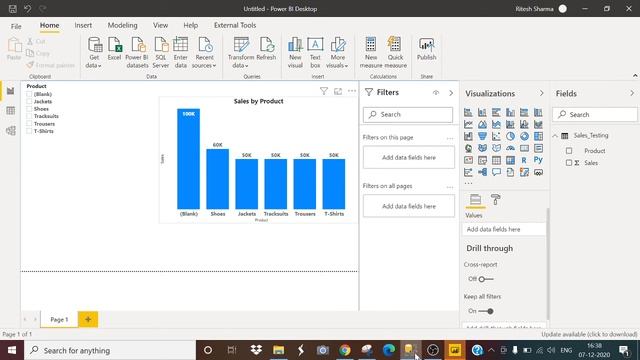
Task: Select the gauge visual
Action: coord(510,148)
